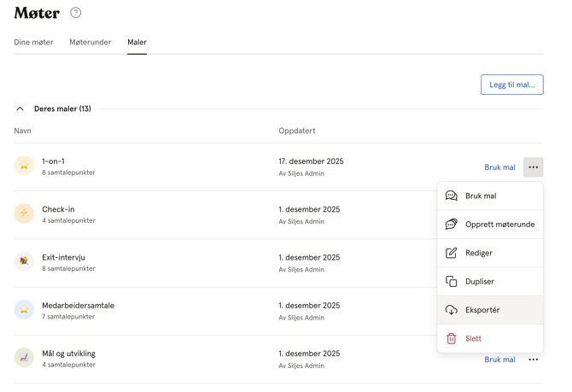Viewport: 572px width, 392px height.
Task: Open the 1-on-1 template name
Action: pos(53,161)
